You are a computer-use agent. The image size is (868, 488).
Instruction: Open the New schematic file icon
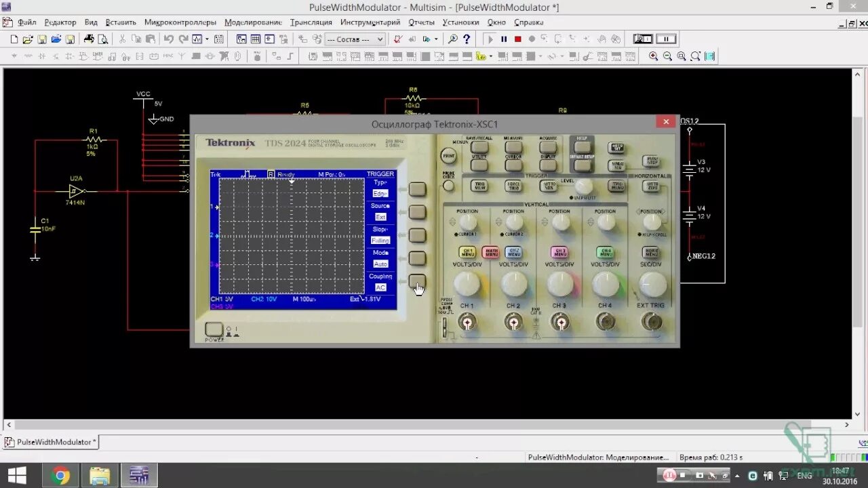[15, 39]
